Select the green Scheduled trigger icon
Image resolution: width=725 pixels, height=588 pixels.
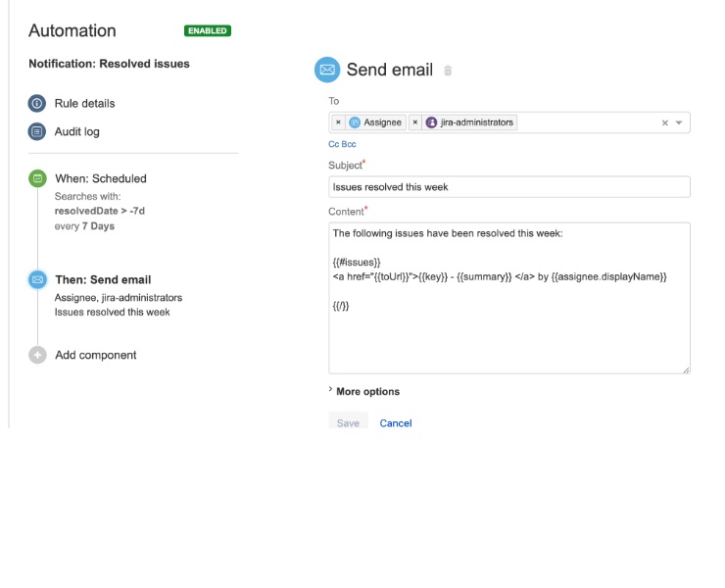(x=37, y=178)
